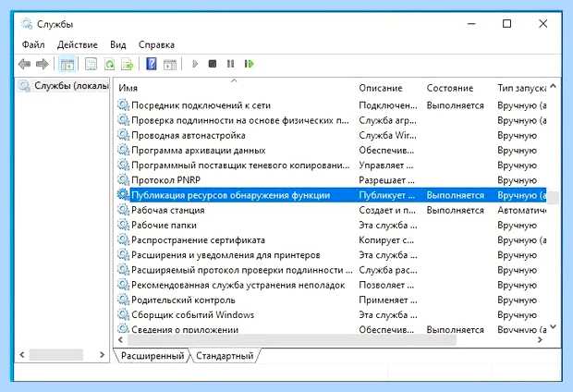
Task: Toggle the action pane toolbar icon
Action: pos(170,65)
